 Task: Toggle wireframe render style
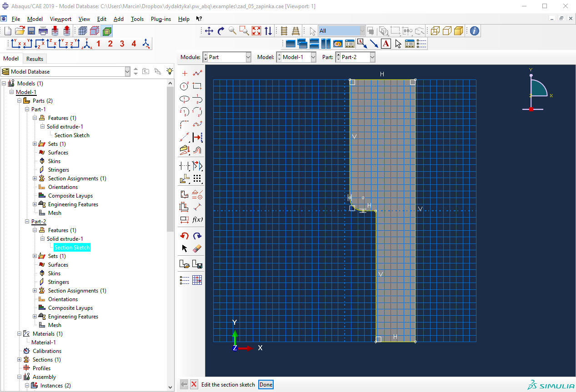click(x=435, y=31)
